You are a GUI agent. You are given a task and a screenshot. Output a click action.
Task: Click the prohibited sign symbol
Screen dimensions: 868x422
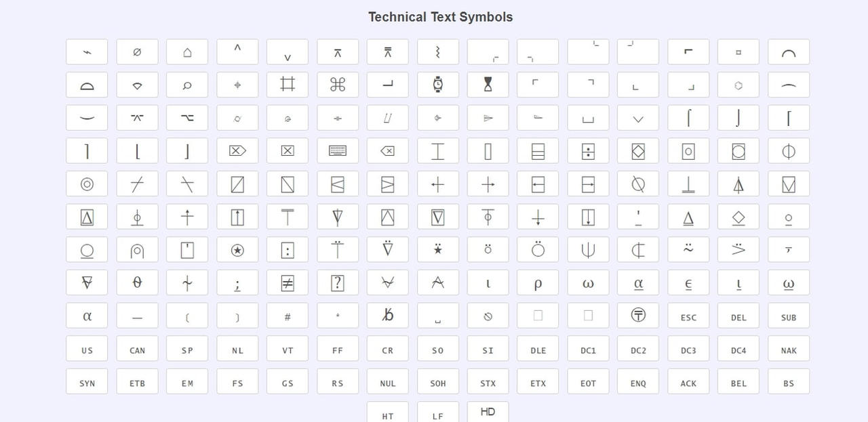click(x=488, y=316)
